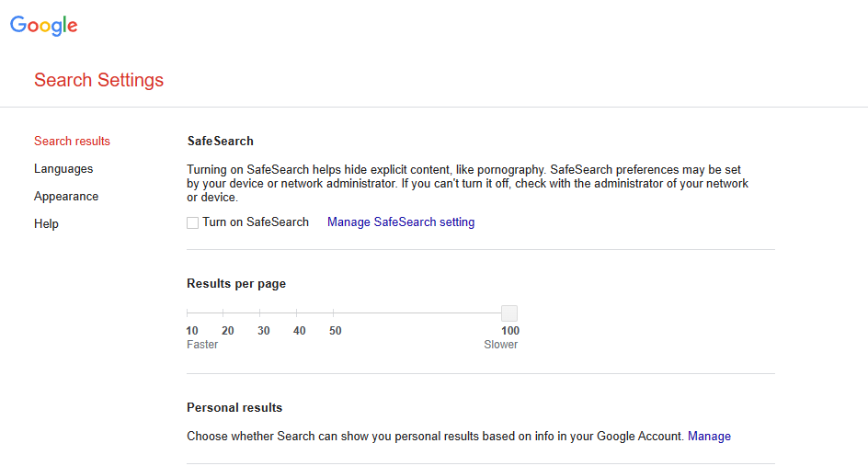
Task: Select Search results in sidebar
Action: [x=72, y=142]
